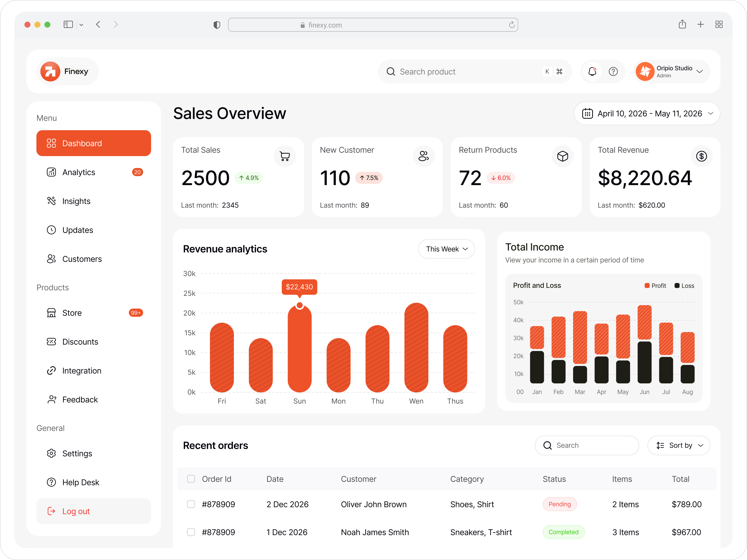The width and height of the screenshot is (747, 560).
Task: Open the Analytics sidebar section
Action: point(79,172)
